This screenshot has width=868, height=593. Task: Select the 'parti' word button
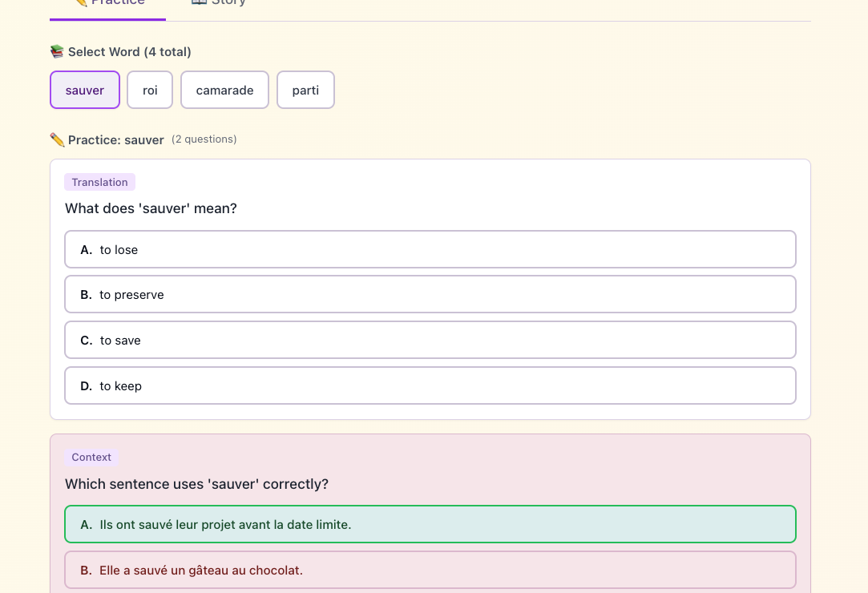tap(305, 90)
